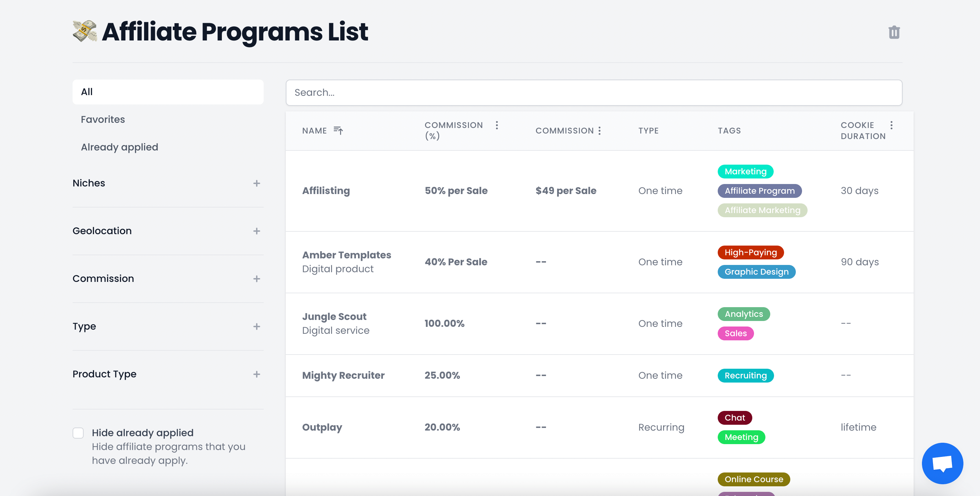Click the money emoji beside the title
980x496 pixels.
tap(84, 31)
